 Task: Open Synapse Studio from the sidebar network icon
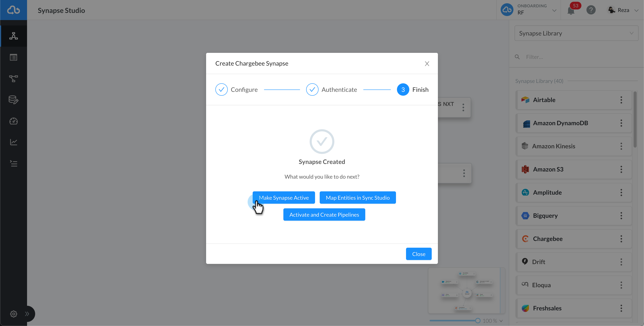14,36
